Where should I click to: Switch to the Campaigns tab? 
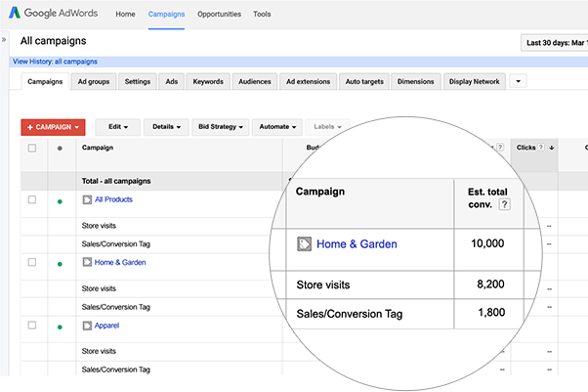45,81
